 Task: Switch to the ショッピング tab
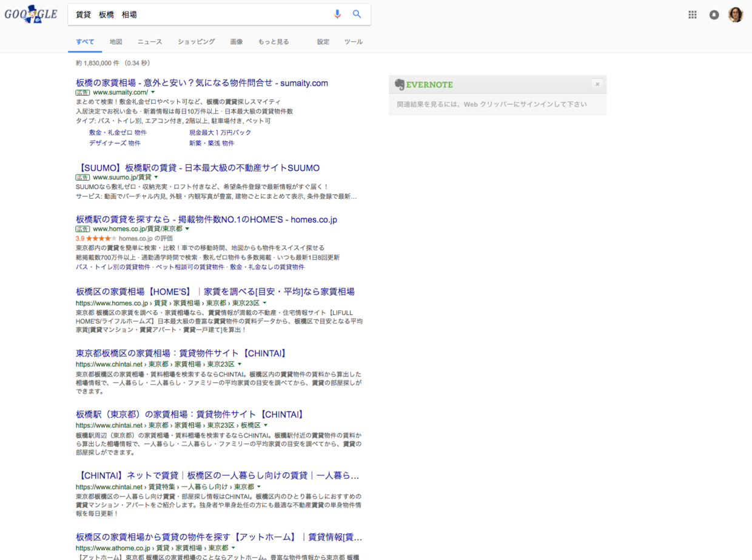pyautogui.click(x=196, y=42)
